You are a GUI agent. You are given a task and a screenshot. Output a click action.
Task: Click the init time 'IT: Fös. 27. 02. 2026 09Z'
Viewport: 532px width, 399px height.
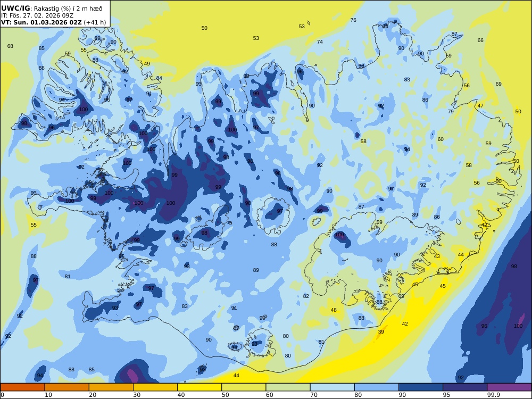click(37, 15)
